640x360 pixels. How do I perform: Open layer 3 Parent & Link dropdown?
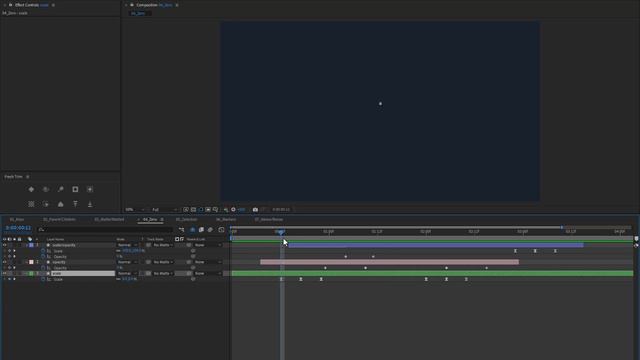[208, 273]
